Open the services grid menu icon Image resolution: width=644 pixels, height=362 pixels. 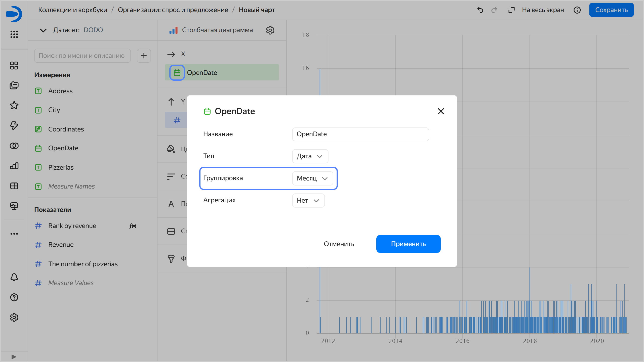click(x=14, y=34)
